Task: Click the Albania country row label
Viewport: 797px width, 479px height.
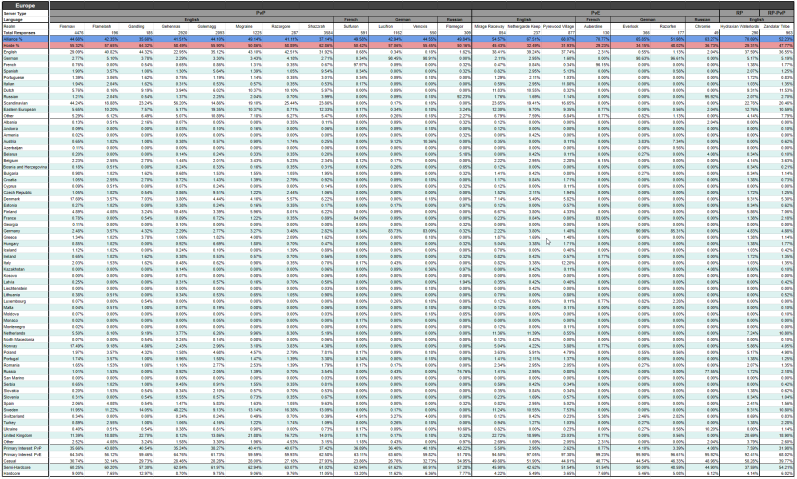Action: [10, 122]
